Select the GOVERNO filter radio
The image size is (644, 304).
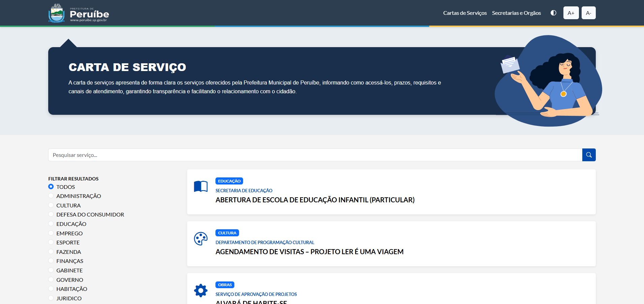coord(51,279)
